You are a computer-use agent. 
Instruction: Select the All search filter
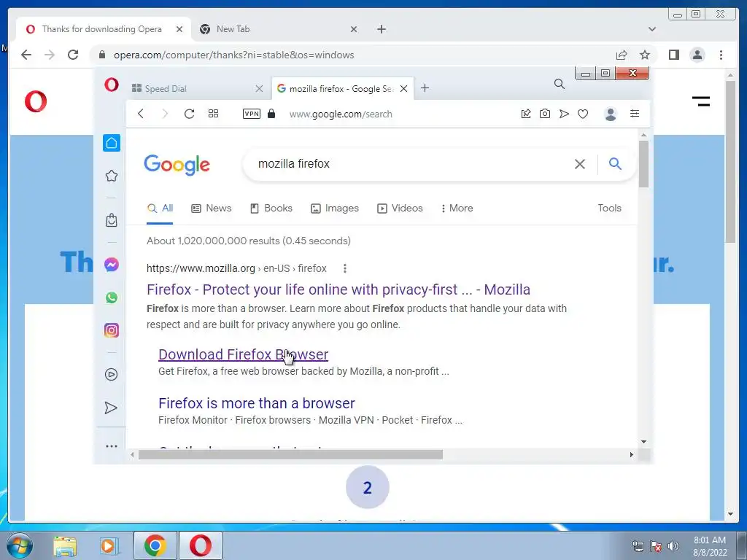(160, 208)
